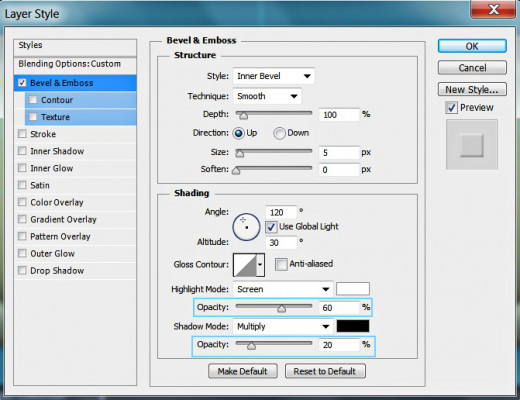Click the Size value input field
Screen dimensions: 520x400
339,153
